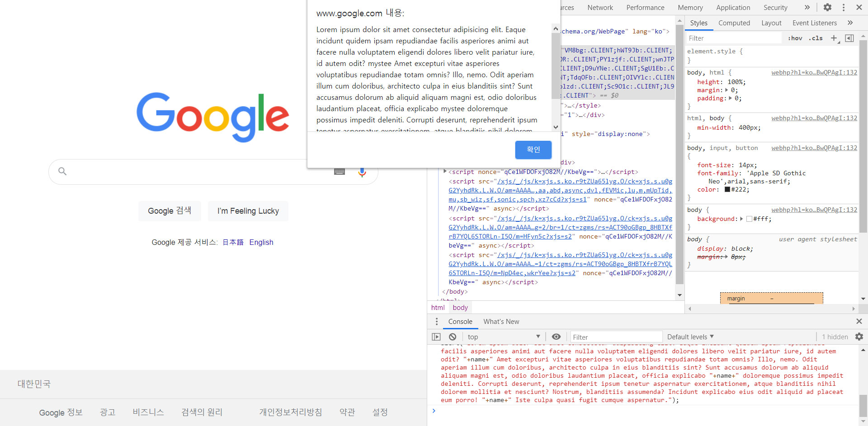Switch to Performance tab
Image resolution: width=868 pixels, height=426 pixels.
[645, 8]
